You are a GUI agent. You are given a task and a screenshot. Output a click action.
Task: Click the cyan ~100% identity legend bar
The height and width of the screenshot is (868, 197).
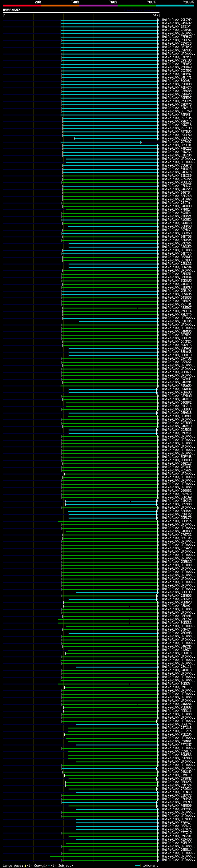175,6
